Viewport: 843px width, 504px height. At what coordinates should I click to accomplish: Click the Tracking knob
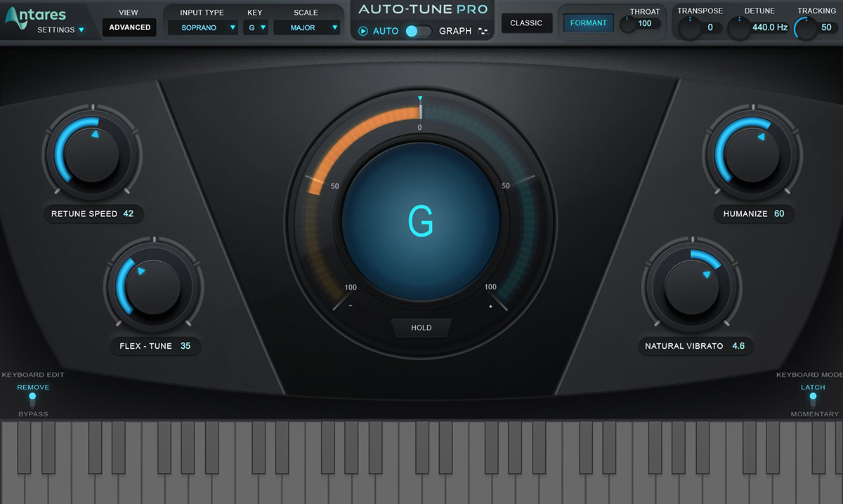point(806,28)
